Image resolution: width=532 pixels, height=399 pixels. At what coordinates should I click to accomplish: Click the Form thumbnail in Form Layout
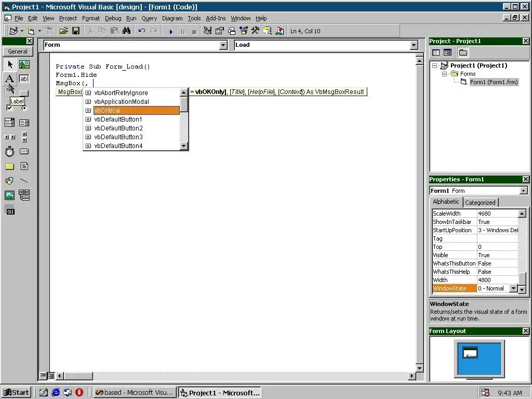coord(470,353)
